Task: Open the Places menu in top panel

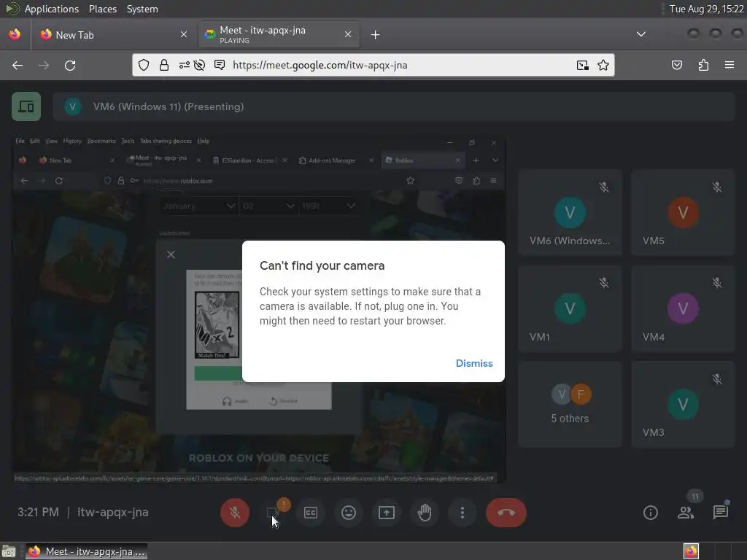Action: point(103,9)
